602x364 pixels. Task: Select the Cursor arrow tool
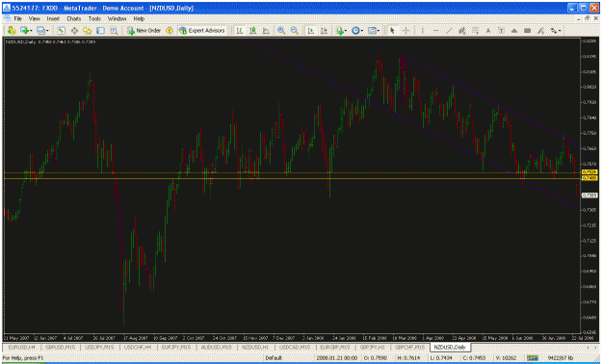[x=392, y=31]
